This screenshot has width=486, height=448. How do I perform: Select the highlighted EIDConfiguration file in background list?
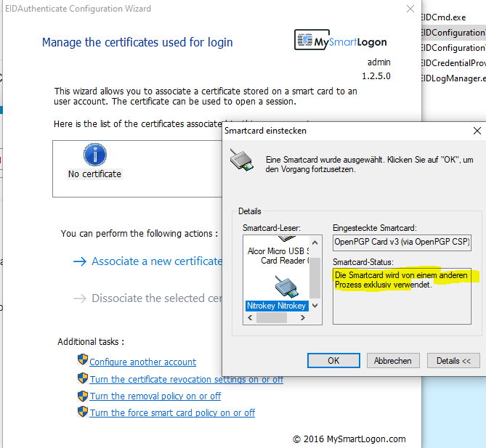[453, 33]
